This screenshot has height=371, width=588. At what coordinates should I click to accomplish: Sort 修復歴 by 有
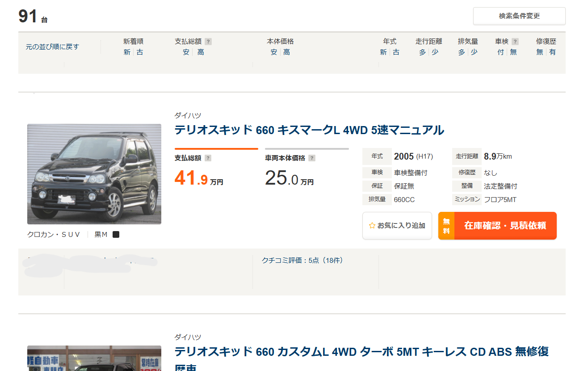coord(553,52)
